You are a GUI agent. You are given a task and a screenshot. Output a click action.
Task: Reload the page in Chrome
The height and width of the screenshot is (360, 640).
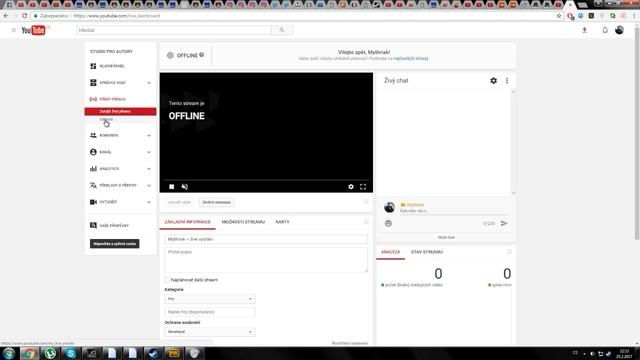(24, 16)
